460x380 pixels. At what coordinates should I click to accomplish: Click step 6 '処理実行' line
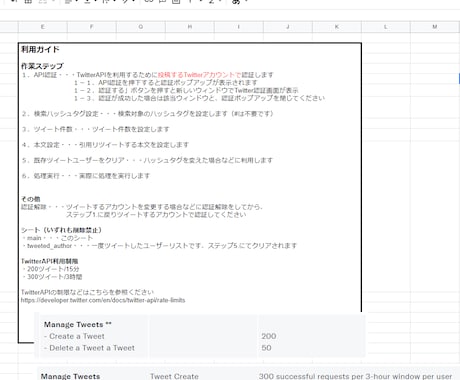(x=86, y=176)
